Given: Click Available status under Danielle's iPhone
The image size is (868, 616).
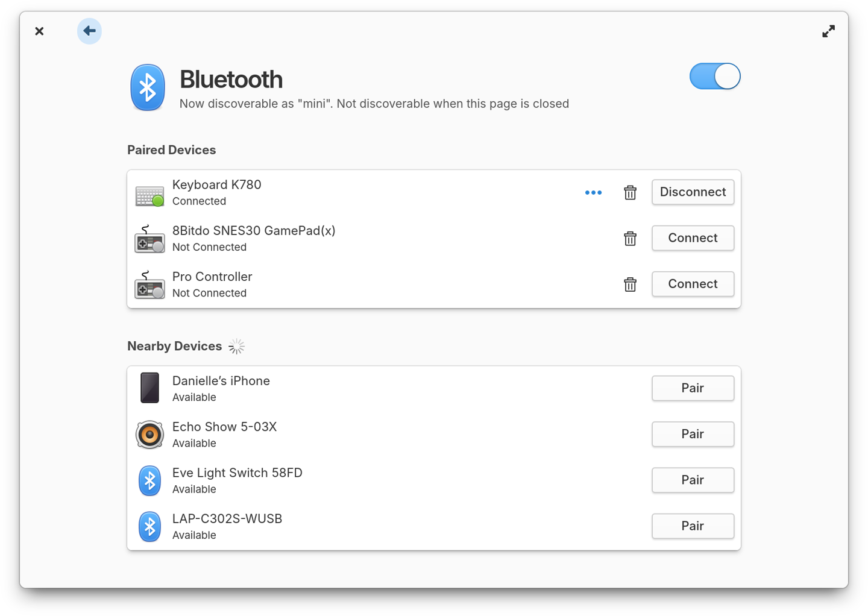Looking at the screenshot, I should coord(194,397).
